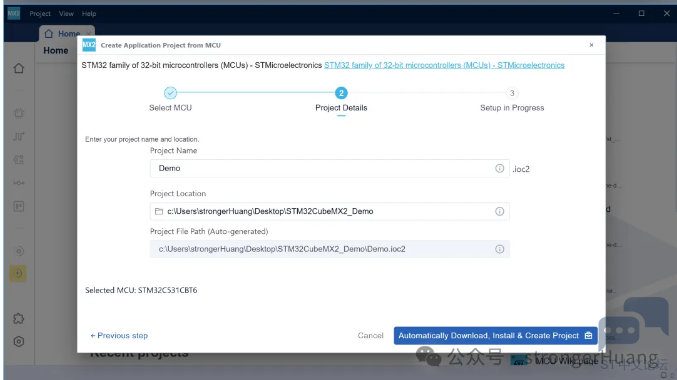This screenshot has width=677, height=380.
Task: Click the yellow highlighted update icon in sidebar
Action: (18, 273)
